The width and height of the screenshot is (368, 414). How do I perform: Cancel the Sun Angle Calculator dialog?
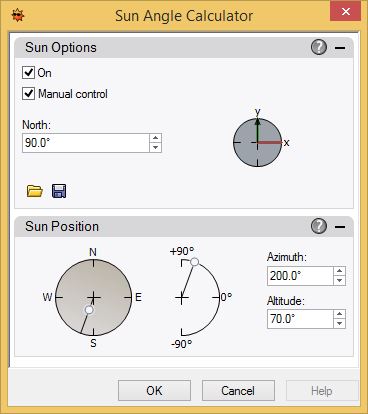[238, 390]
